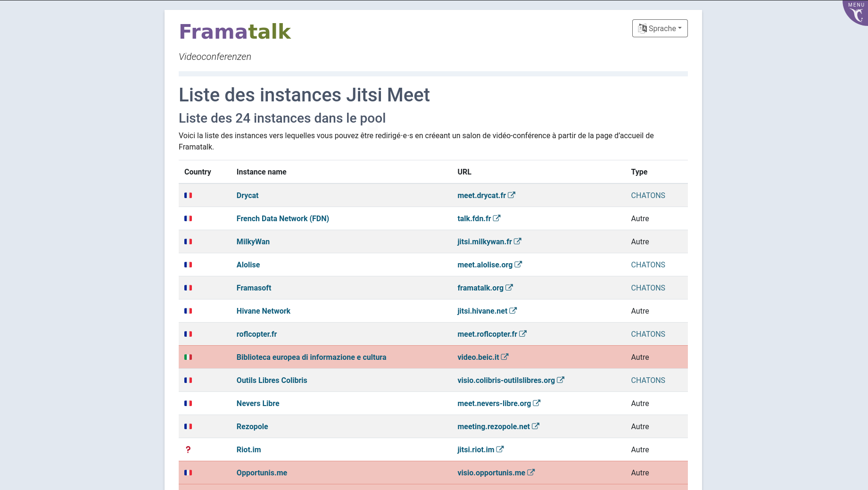
Task: Click the Italian flag in the Biblioteca europea row
Action: point(188,357)
